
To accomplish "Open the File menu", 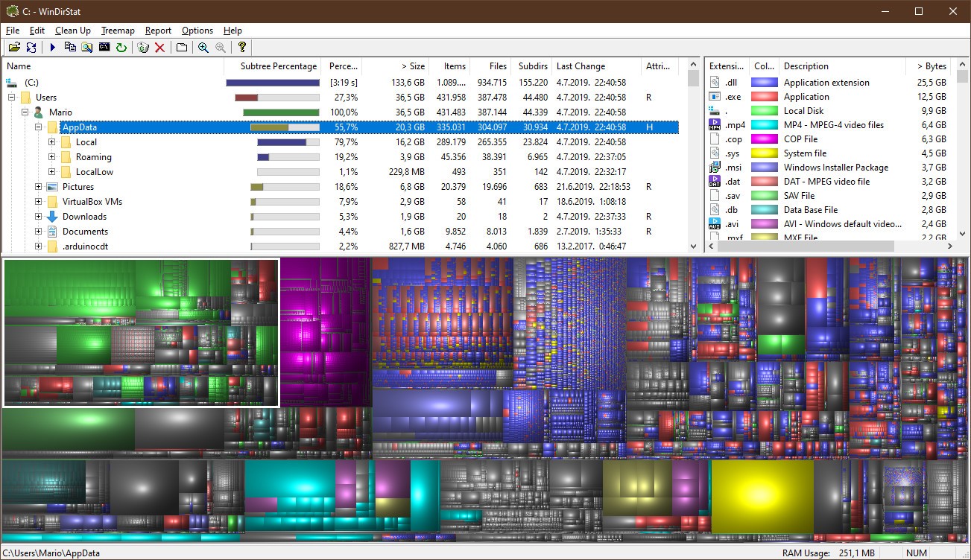I will click(13, 31).
